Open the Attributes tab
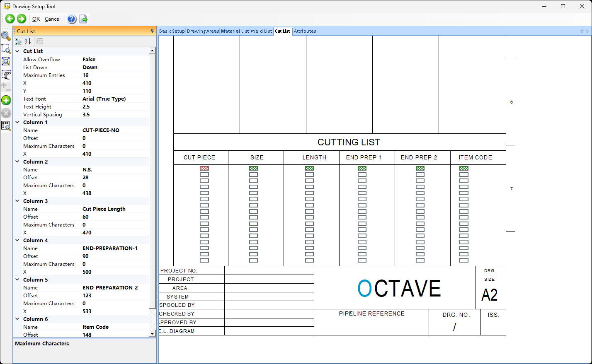The width and height of the screenshot is (592, 364). point(305,31)
